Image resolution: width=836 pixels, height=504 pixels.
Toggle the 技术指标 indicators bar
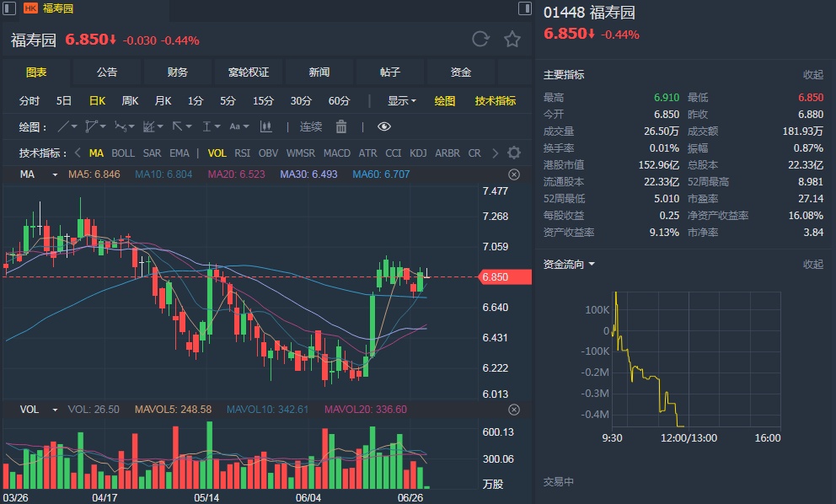click(496, 101)
